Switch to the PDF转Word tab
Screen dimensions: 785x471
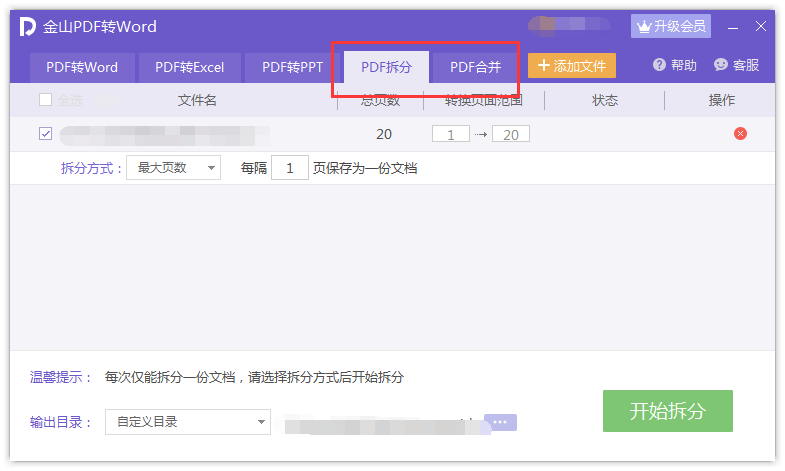point(82,68)
